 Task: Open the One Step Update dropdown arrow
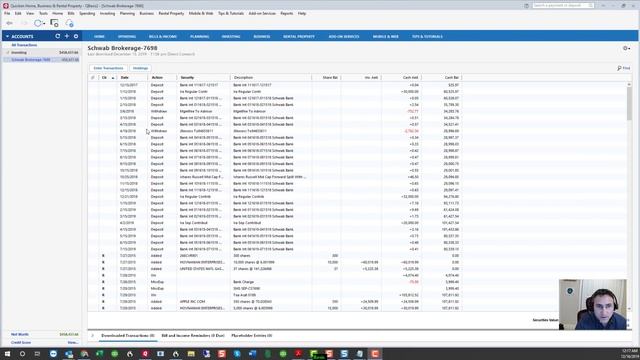click(44, 24)
